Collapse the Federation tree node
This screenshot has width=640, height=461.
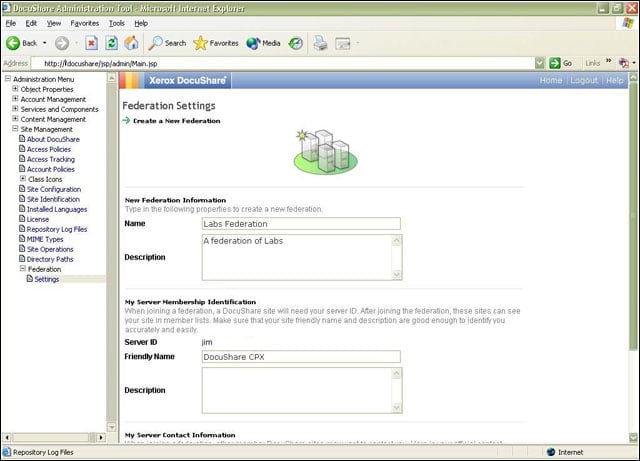(23, 269)
